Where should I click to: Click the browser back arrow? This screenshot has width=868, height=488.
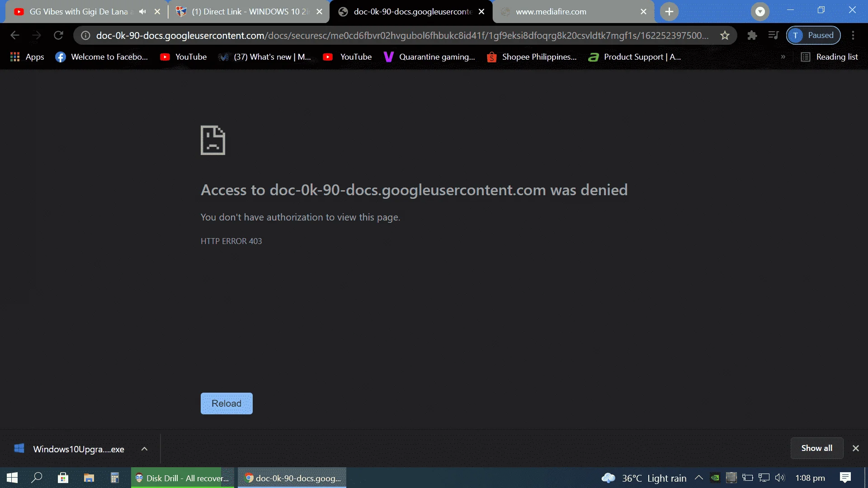coord(15,35)
